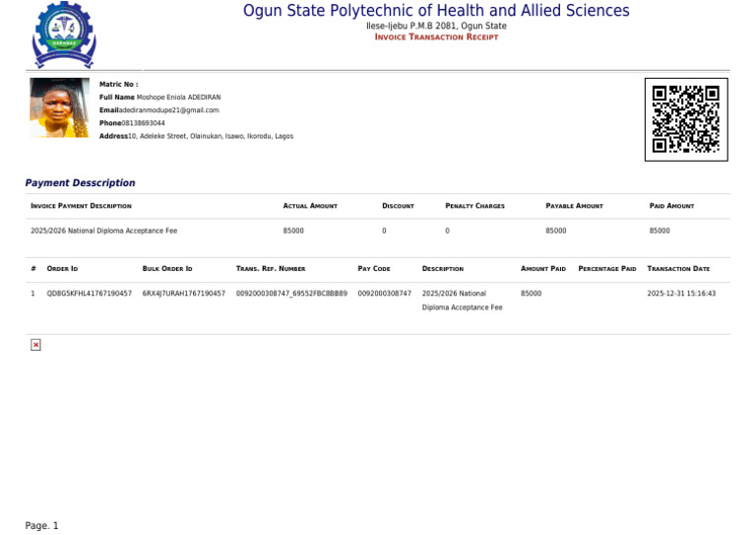Click the Invoice Transaction Receipt subtitle
This screenshot has width=756, height=535.
[x=436, y=37]
